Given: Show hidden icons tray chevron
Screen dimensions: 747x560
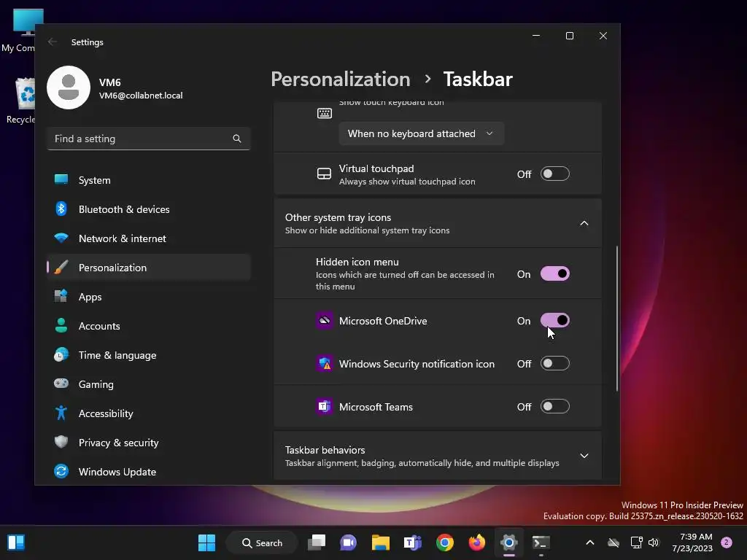Looking at the screenshot, I should (x=589, y=542).
